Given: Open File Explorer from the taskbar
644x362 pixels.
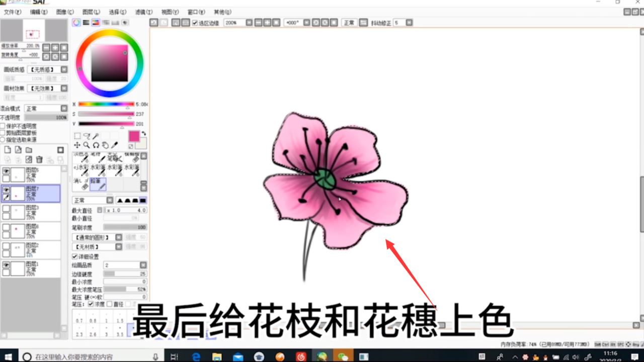Looking at the screenshot, I should (x=217, y=356).
